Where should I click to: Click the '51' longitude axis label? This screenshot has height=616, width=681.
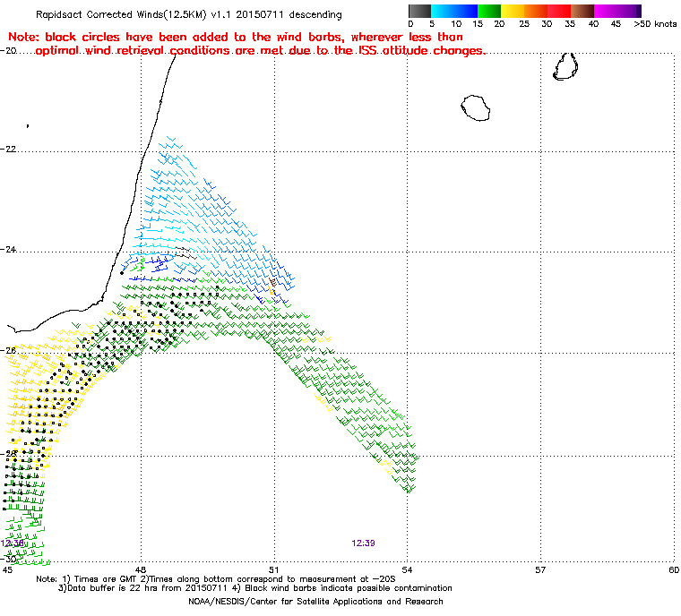coord(273,570)
